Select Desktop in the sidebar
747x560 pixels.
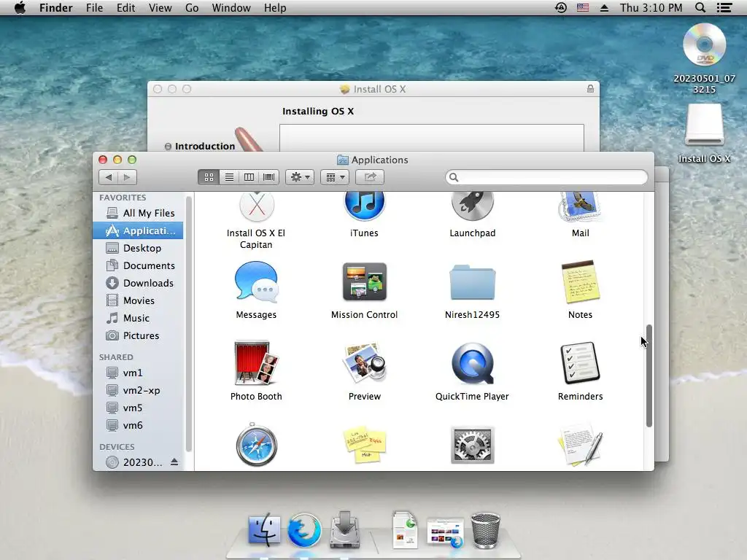(x=138, y=248)
